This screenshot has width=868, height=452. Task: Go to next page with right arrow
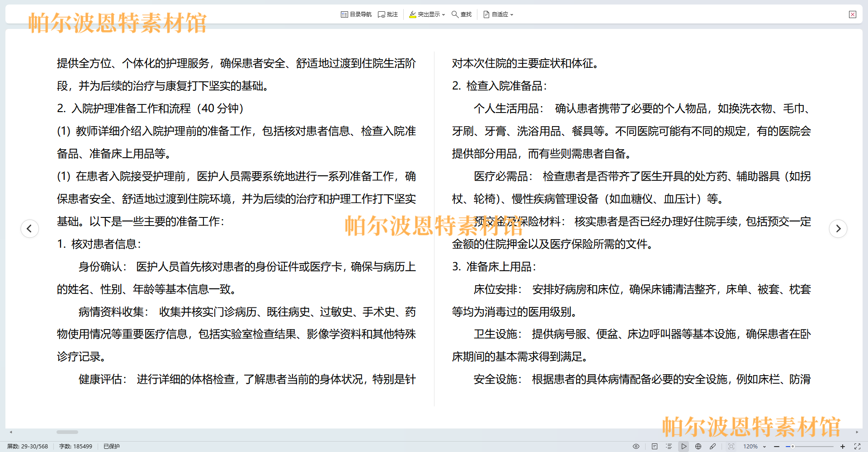pos(838,228)
